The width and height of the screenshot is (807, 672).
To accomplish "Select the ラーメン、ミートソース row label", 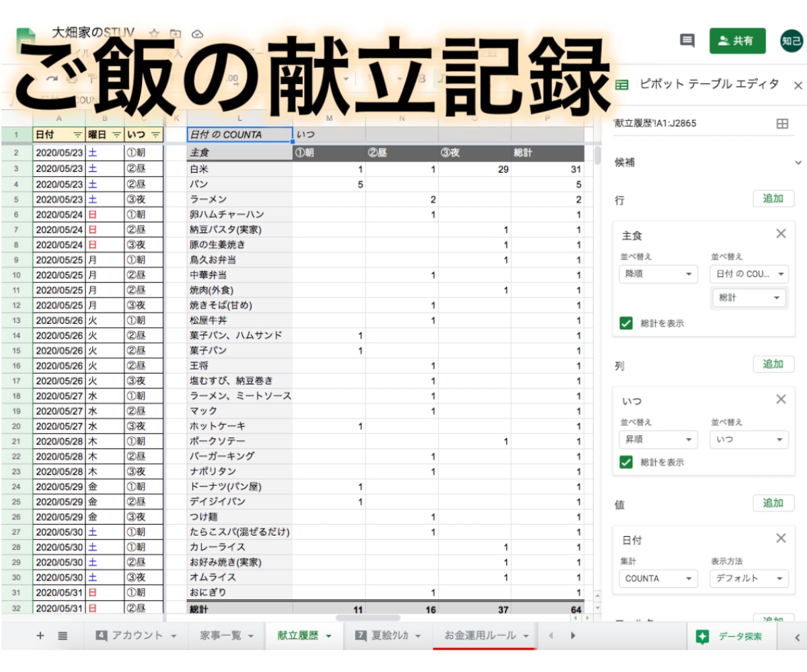I will point(239,396).
